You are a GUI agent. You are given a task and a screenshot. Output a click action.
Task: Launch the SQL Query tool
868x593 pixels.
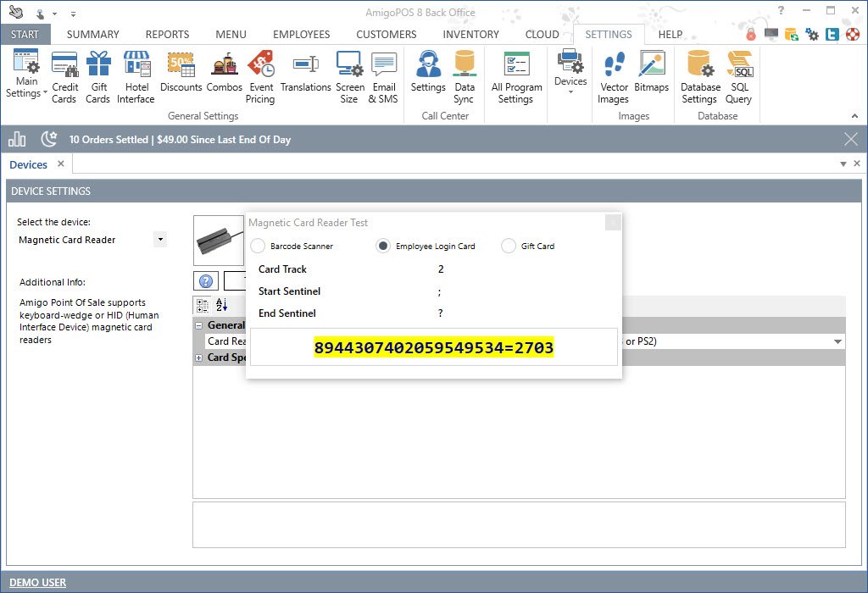(x=738, y=77)
